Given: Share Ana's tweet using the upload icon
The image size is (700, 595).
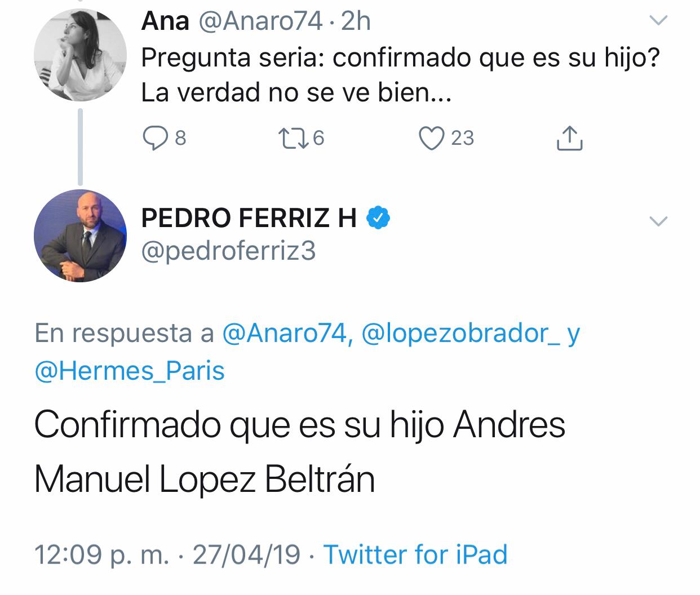Looking at the screenshot, I should pyautogui.click(x=569, y=139).
